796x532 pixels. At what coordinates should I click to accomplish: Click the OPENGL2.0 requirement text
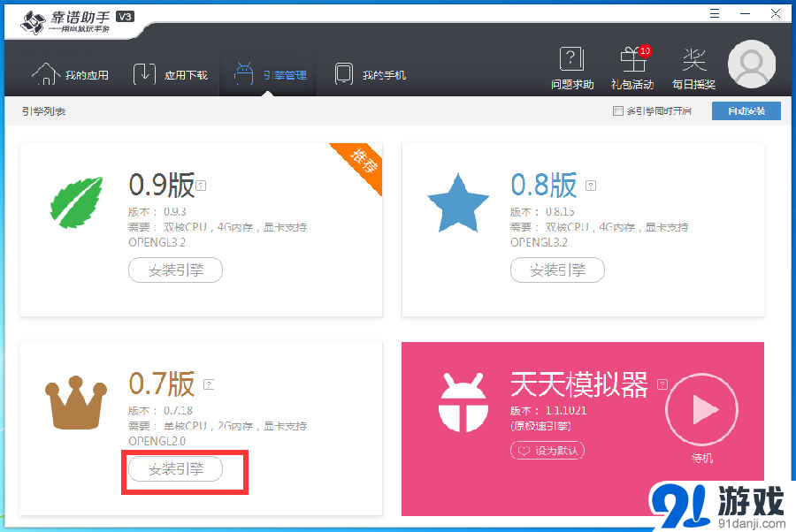pos(157,441)
